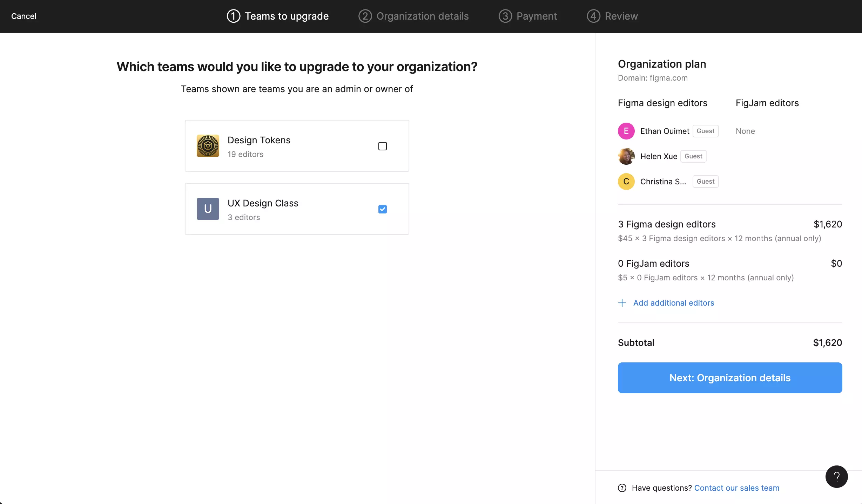The height and width of the screenshot is (504, 862).
Task: Click Ethan Ouimet's pink avatar
Action: click(x=626, y=131)
